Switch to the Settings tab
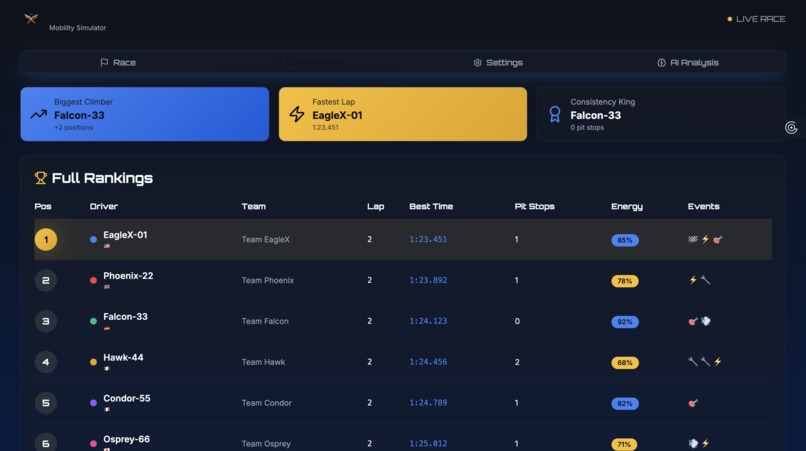 point(498,62)
